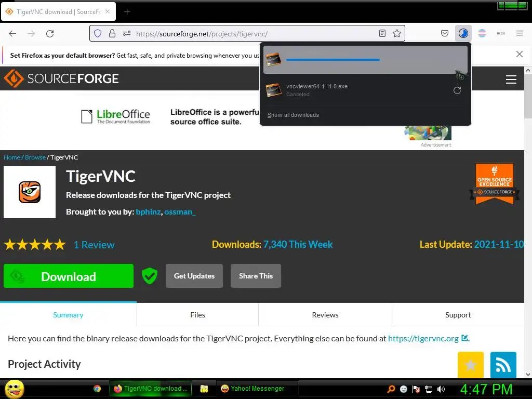Save page to Pocket
The width and height of the screenshot is (532, 399).
point(445,33)
